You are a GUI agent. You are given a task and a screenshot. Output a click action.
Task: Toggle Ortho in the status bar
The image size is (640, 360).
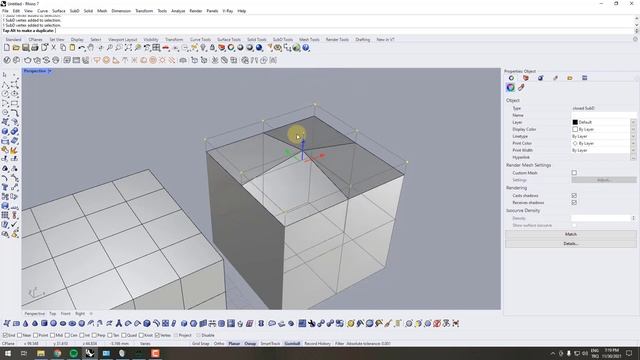coord(219,344)
